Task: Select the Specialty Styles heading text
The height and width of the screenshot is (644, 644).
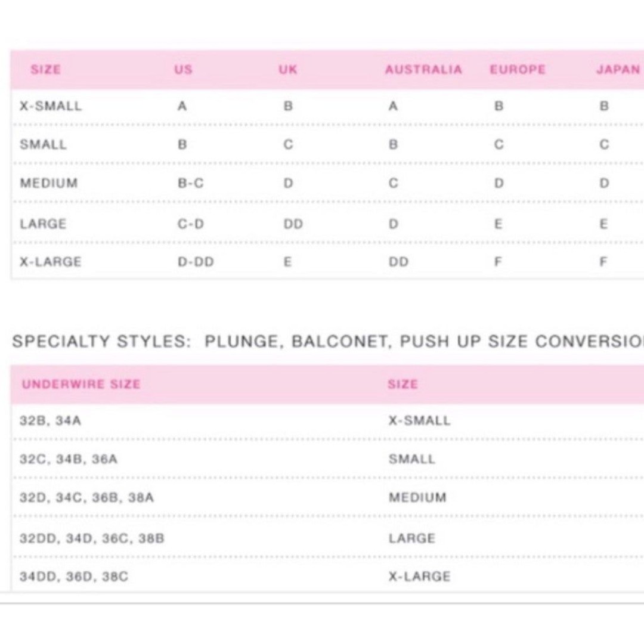Action: point(328,342)
